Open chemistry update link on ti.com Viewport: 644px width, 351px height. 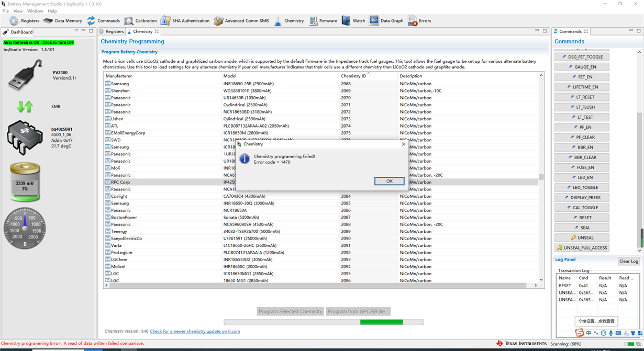point(195,331)
